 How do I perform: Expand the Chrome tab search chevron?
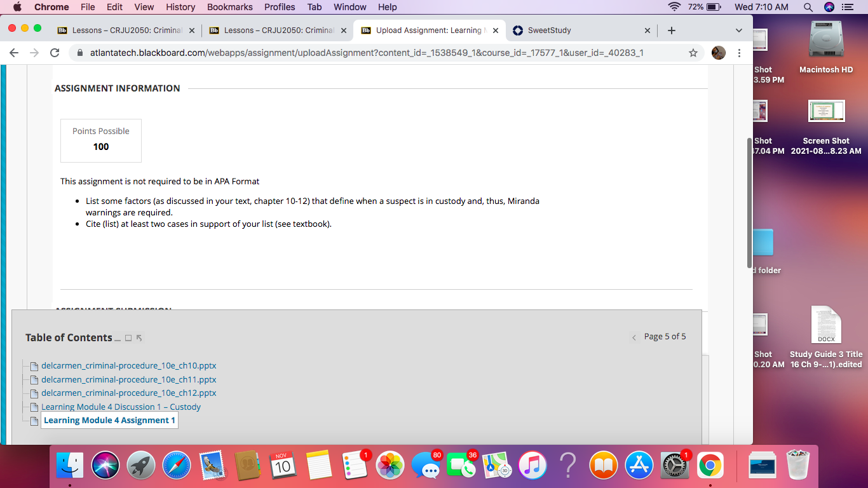click(x=738, y=30)
